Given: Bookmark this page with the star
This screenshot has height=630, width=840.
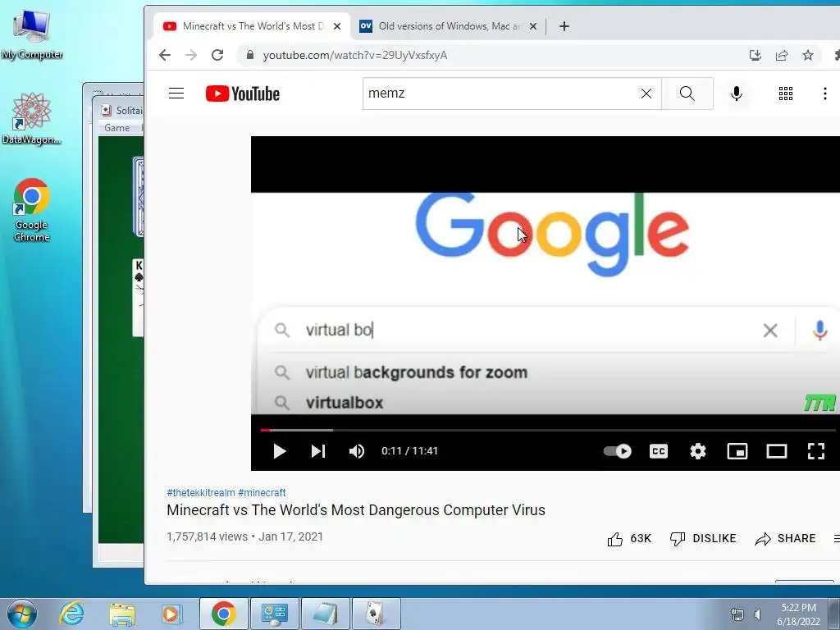Looking at the screenshot, I should tap(808, 55).
